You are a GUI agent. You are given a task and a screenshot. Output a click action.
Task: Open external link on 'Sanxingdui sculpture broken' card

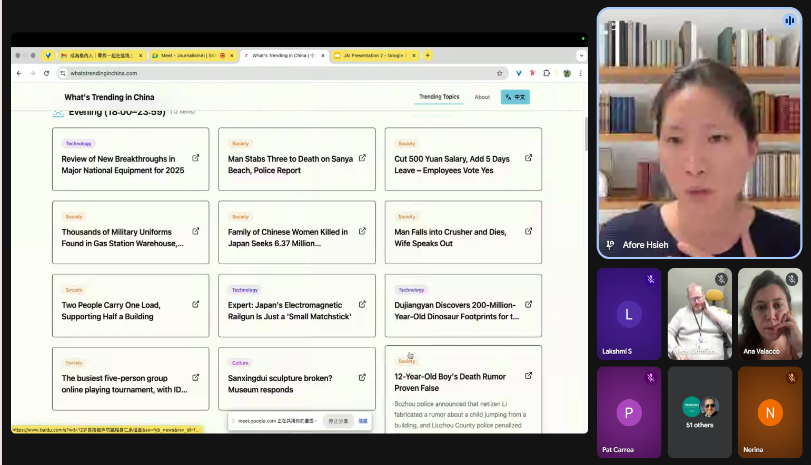pos(362,378)
